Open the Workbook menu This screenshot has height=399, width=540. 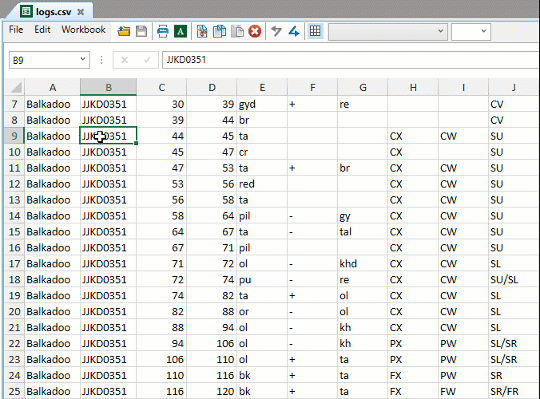click(83, 30)
